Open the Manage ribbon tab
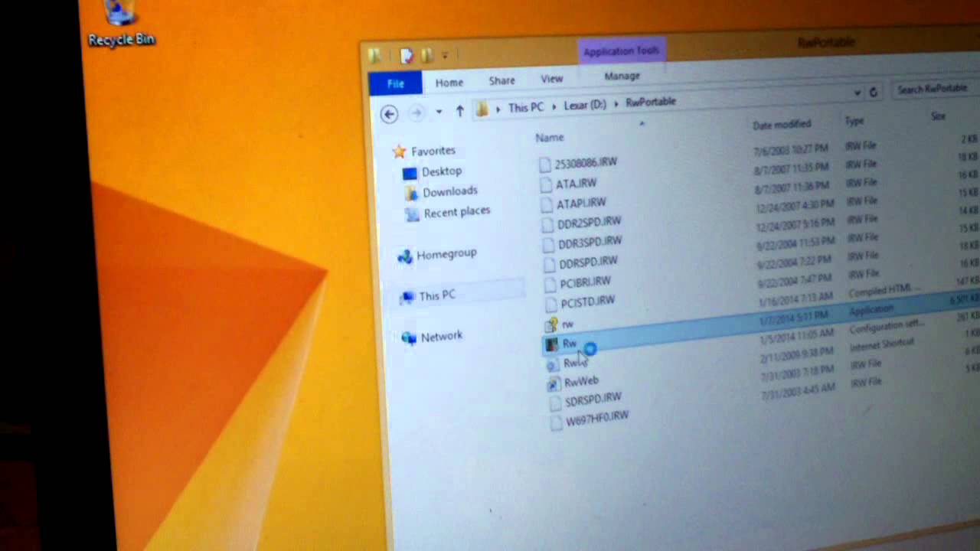 [622, 76]
